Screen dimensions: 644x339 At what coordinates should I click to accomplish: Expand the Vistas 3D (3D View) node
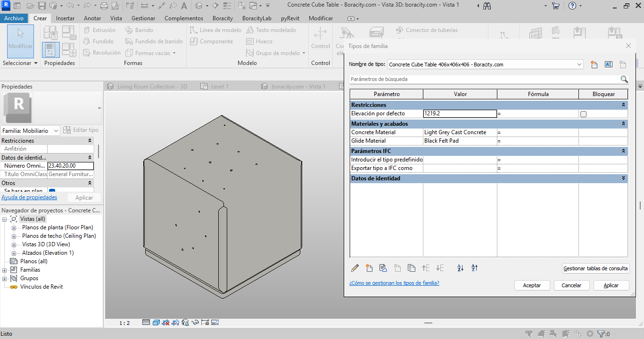coord(14,244)
